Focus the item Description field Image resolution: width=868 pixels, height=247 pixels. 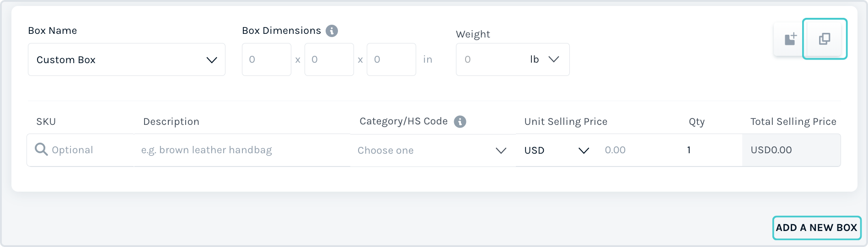pos(241,150)
